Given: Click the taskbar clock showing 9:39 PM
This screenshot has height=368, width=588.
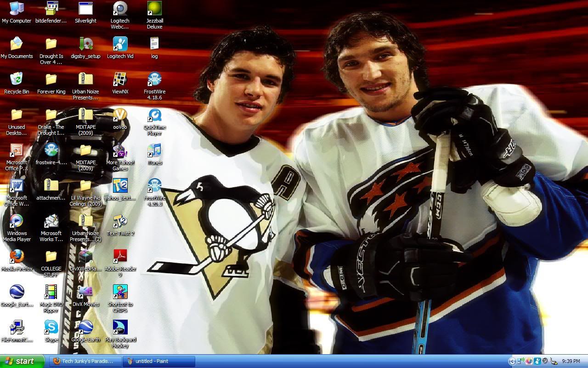Looking at the screenshot, I should (x=571, y=361).
